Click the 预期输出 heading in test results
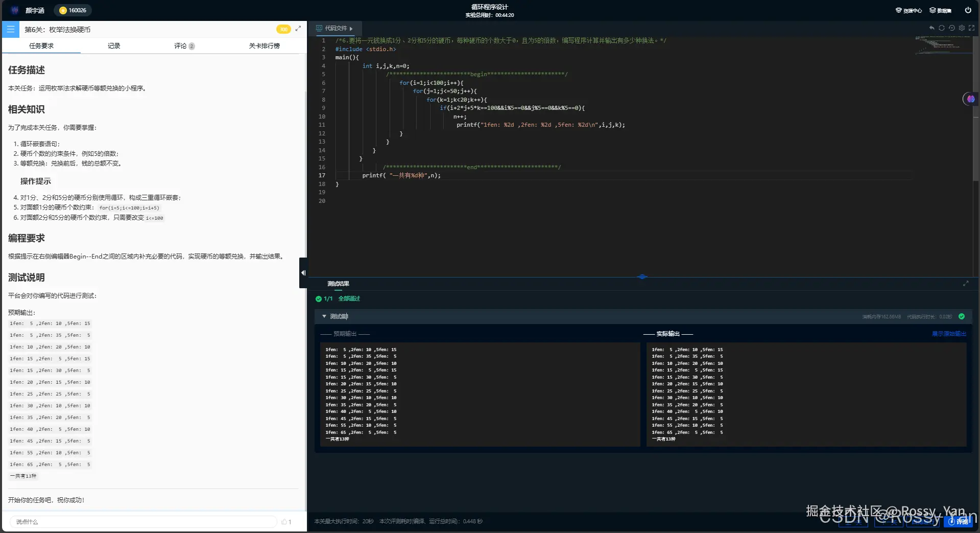The image size is (980, 533). (x=345, y=334)
